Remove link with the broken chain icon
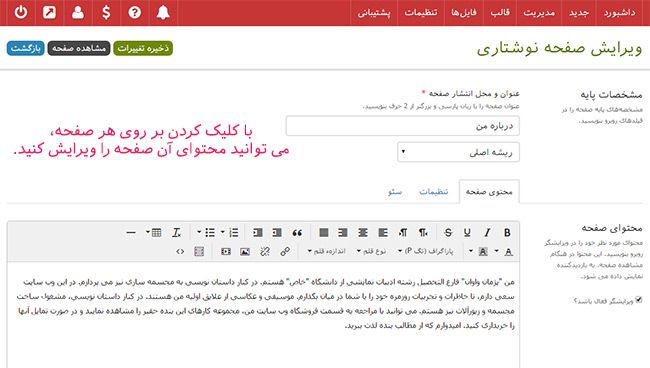650x368 pixels. pos(265,252)
